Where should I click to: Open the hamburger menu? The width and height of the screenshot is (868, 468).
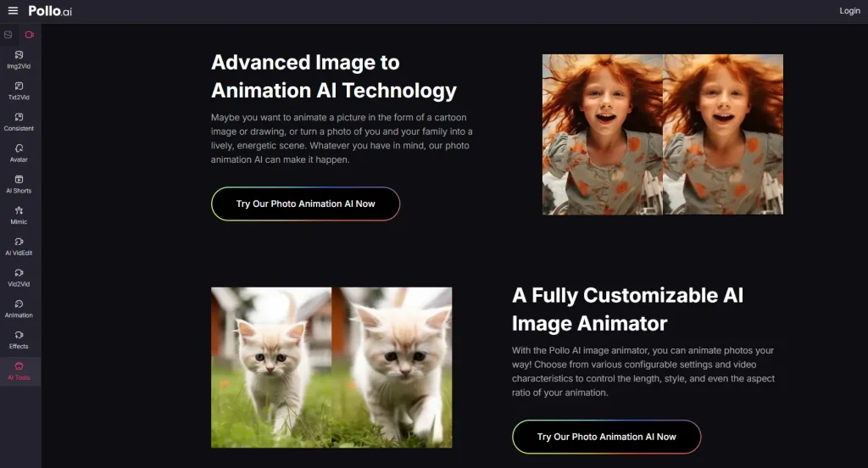13,10
